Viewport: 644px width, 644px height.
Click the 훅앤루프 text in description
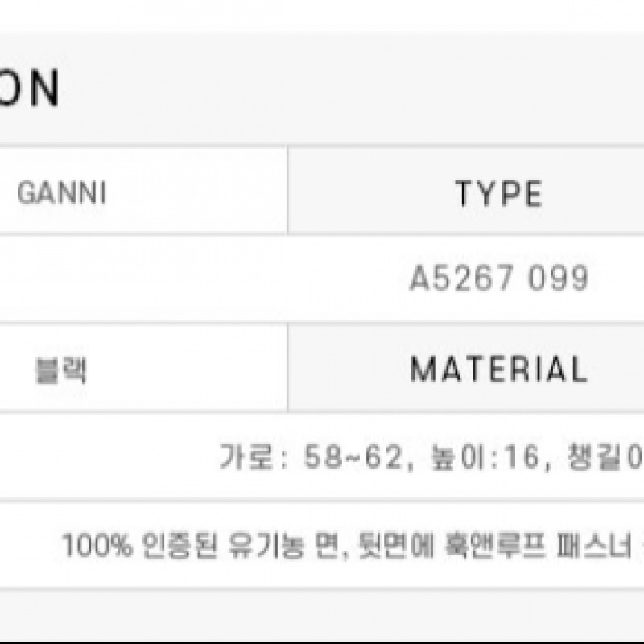click(494, 547)
